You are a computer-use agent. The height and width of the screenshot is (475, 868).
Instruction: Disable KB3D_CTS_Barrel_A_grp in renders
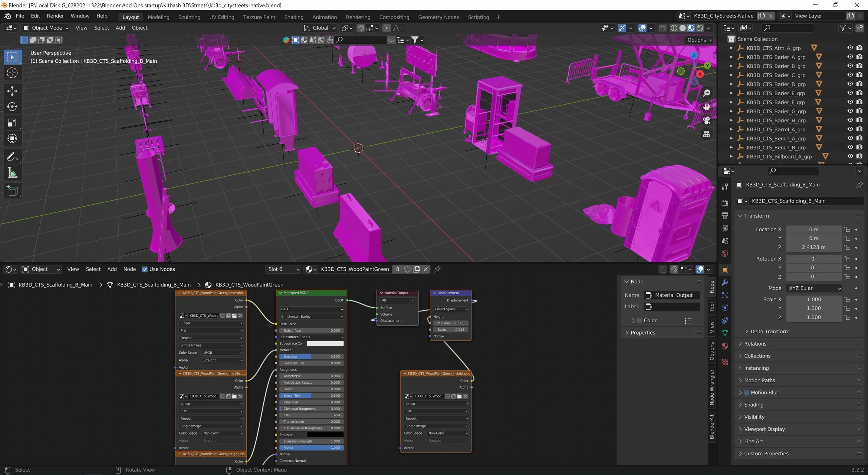coord(859,129)
